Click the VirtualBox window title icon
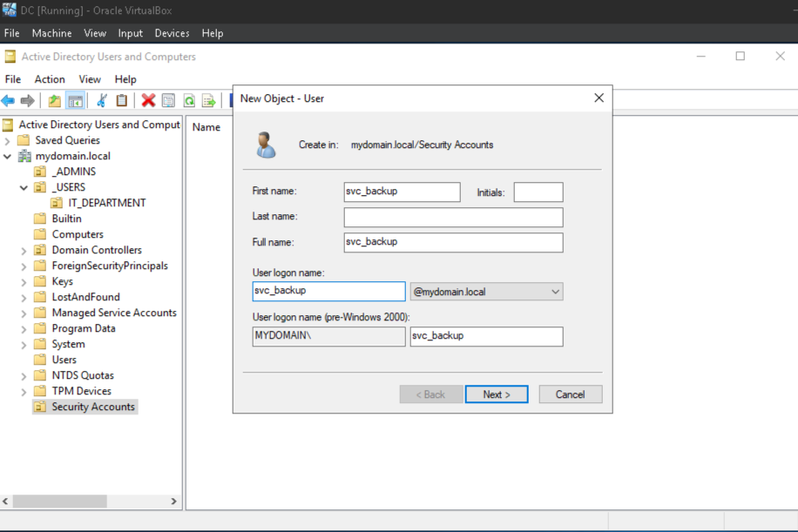The image size is (798, 532). 10,10
